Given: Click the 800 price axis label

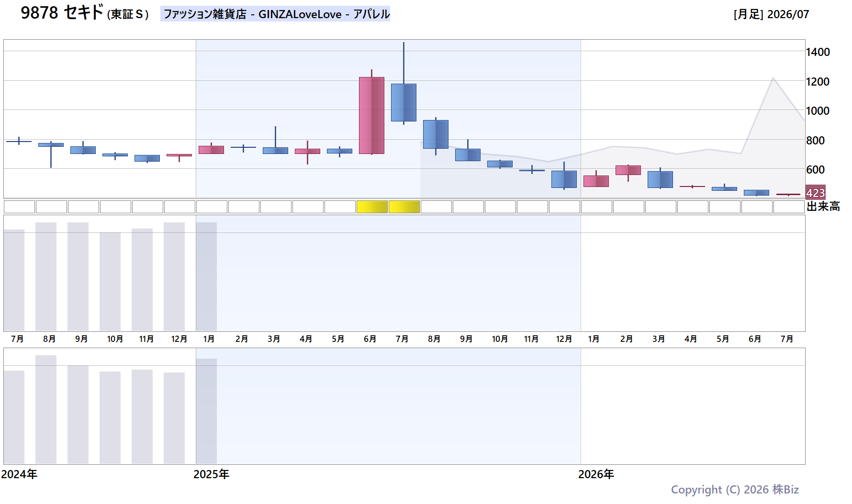Looking at the screenshot, I should click(x=815, y=141).
